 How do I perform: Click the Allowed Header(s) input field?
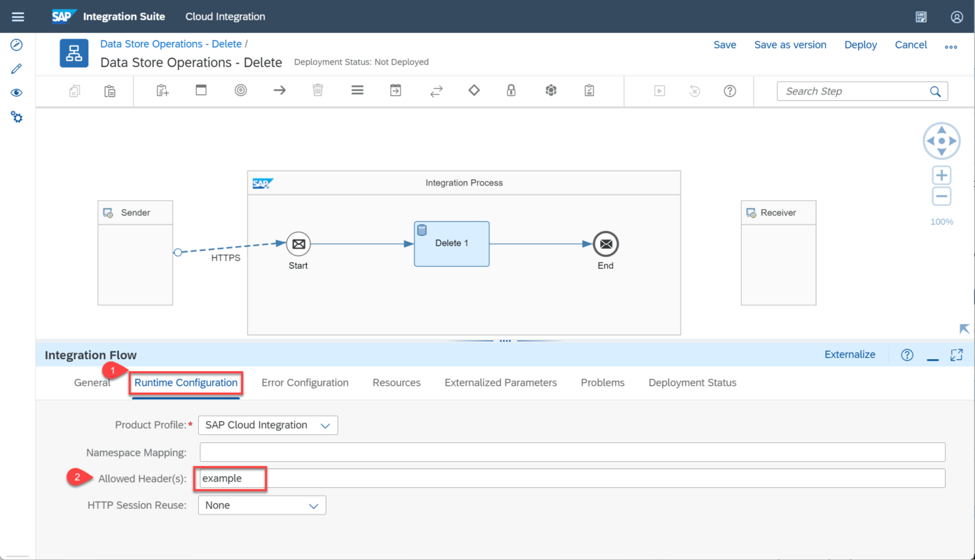572,479
